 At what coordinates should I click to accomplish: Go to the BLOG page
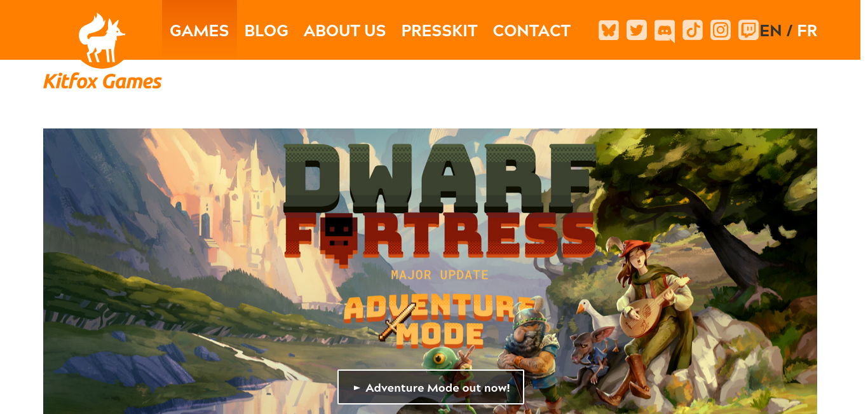[266, 31]
